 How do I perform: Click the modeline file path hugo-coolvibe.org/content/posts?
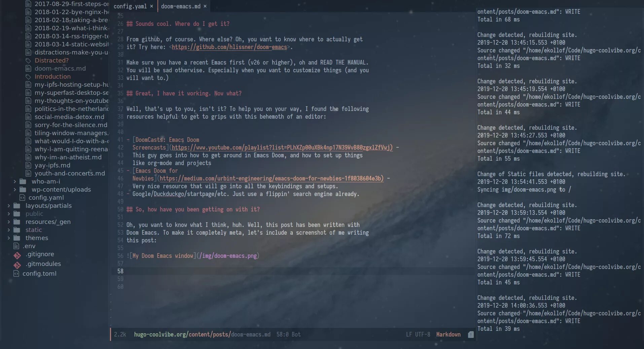[x=182, y=335]
